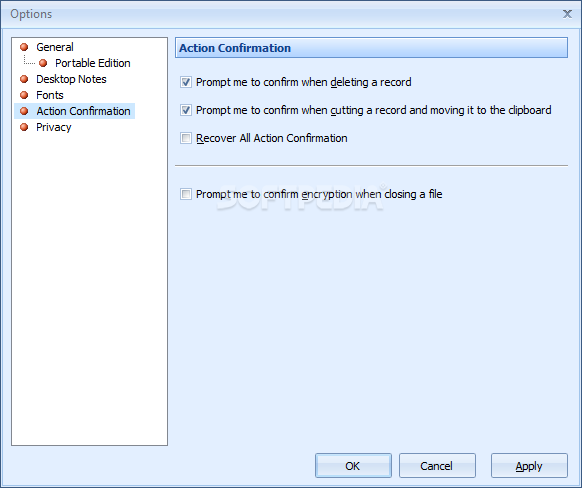Enable Recover All Action Confirmation checkbox

[186, 138]
